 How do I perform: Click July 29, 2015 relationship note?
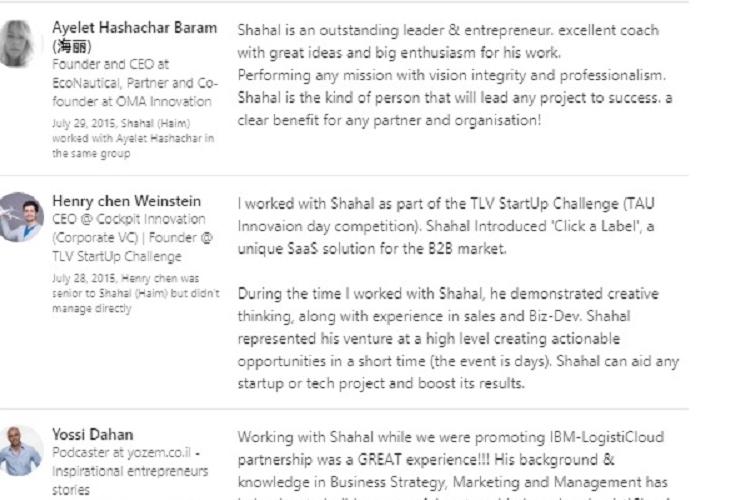[133, 138]
